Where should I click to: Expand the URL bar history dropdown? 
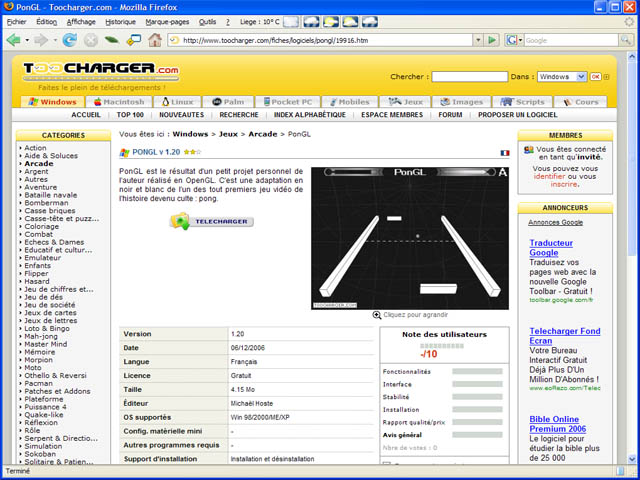(x=478, y=40)
